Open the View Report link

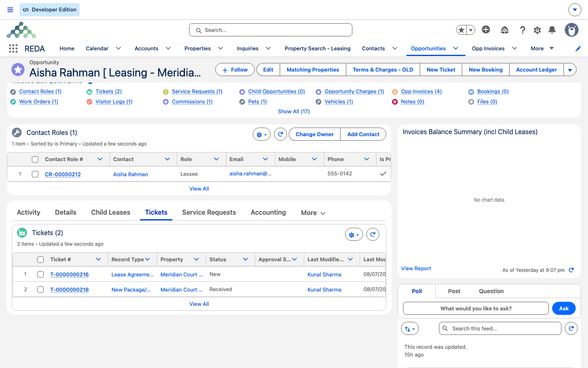(416, 268)
